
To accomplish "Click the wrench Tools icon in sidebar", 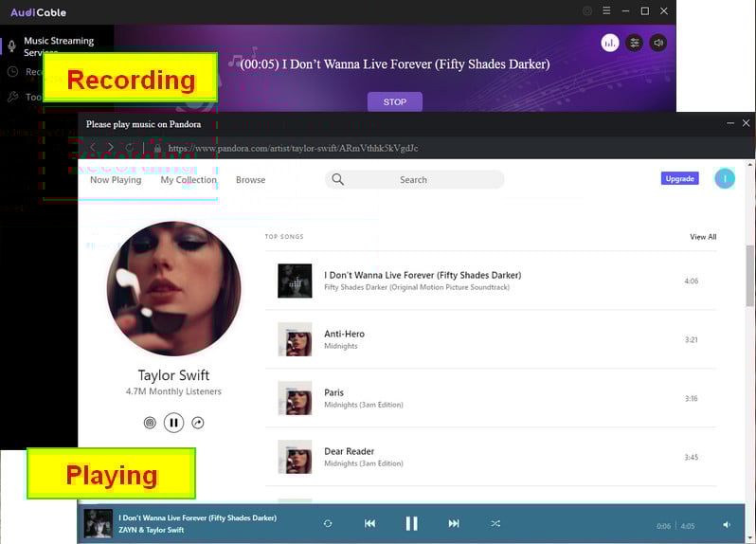I will [12, 97].
